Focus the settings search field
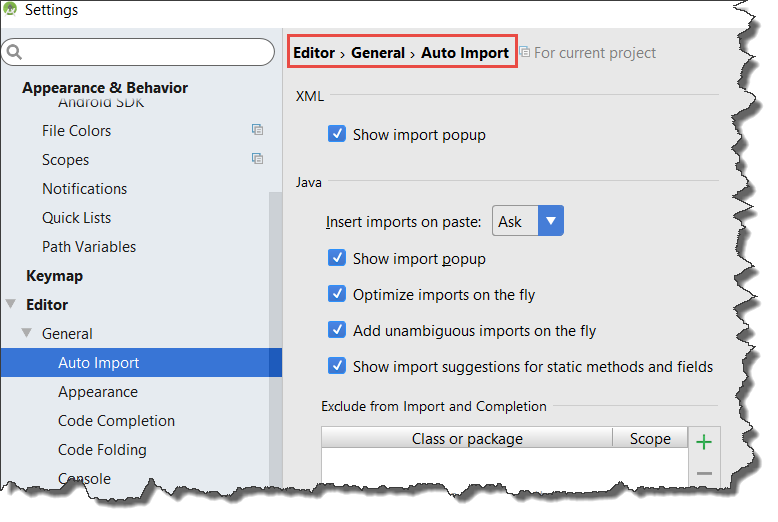The width and height of the screenshot is (778, 522). point(138,52)
